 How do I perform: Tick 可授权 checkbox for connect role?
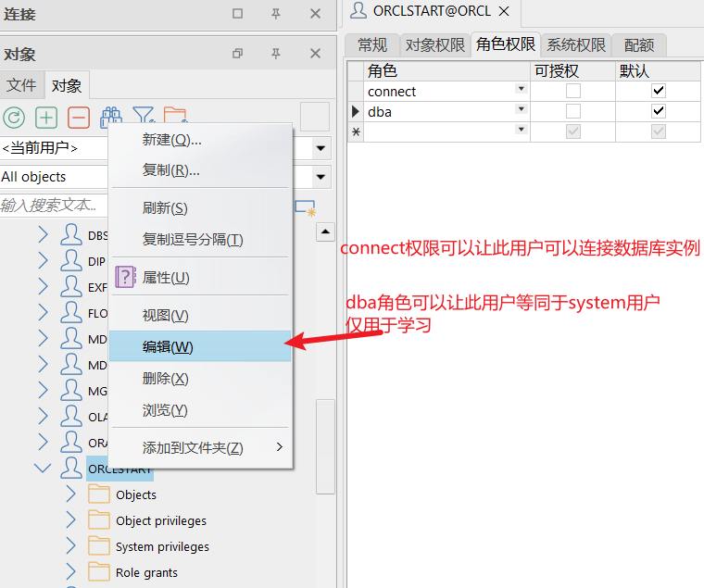tap(573, 91)
